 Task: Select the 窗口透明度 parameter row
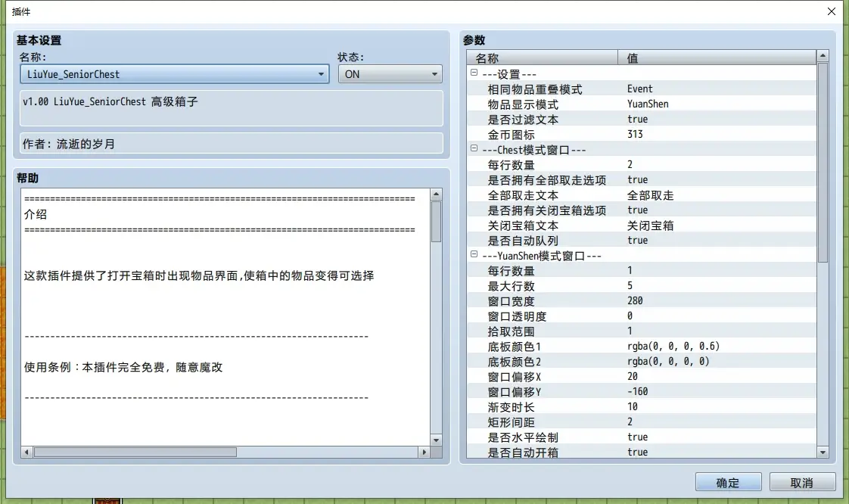(x=642, y=316)
